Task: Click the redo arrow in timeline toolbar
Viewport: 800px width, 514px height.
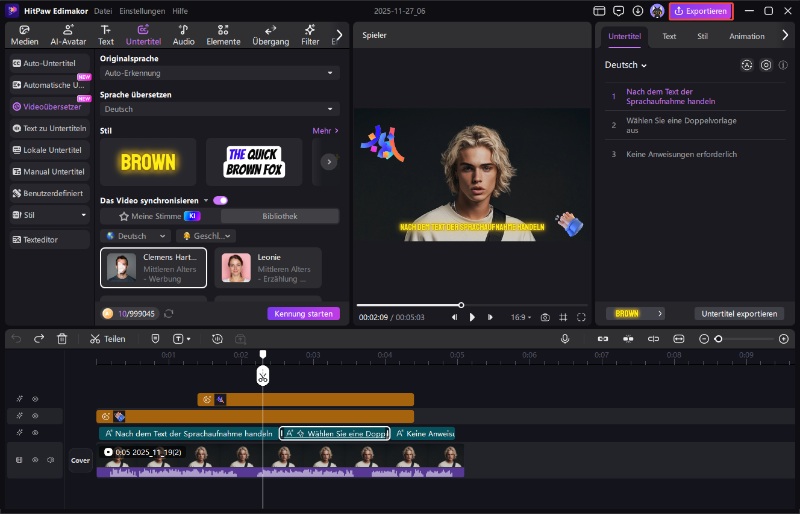Action: [x=39, y=339]
